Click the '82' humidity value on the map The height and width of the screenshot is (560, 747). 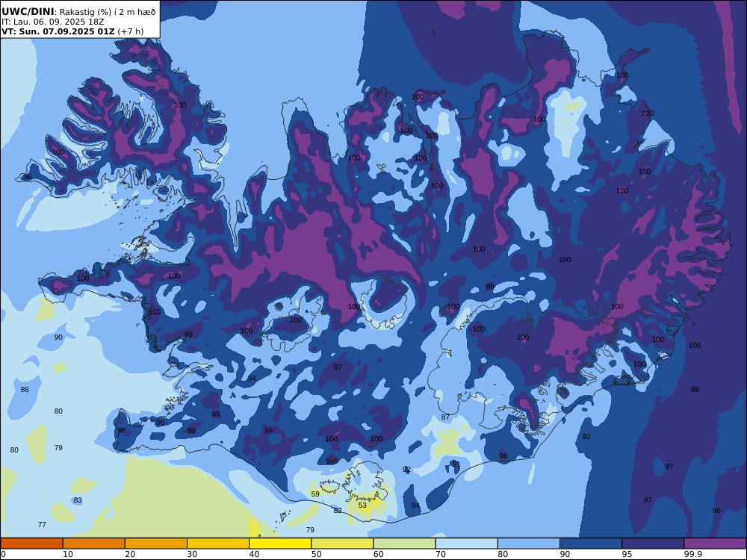[x=338, y=510]
